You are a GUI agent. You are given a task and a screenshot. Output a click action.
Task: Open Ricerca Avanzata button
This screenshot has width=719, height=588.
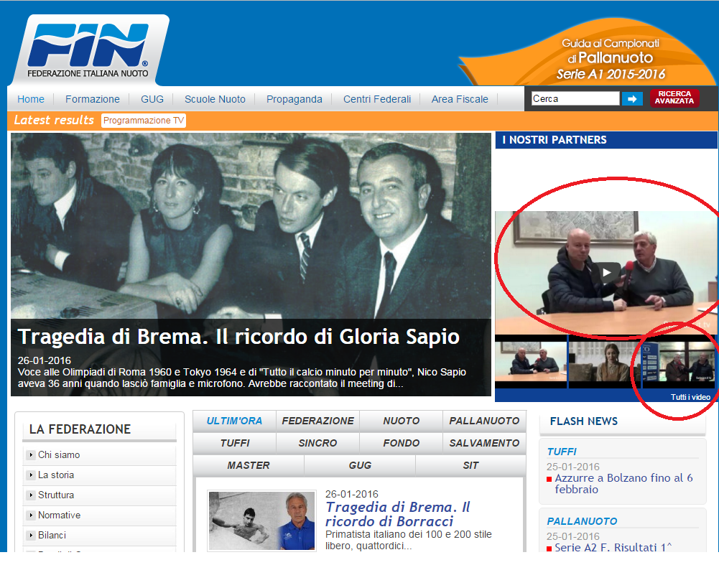tap(674, 98)
